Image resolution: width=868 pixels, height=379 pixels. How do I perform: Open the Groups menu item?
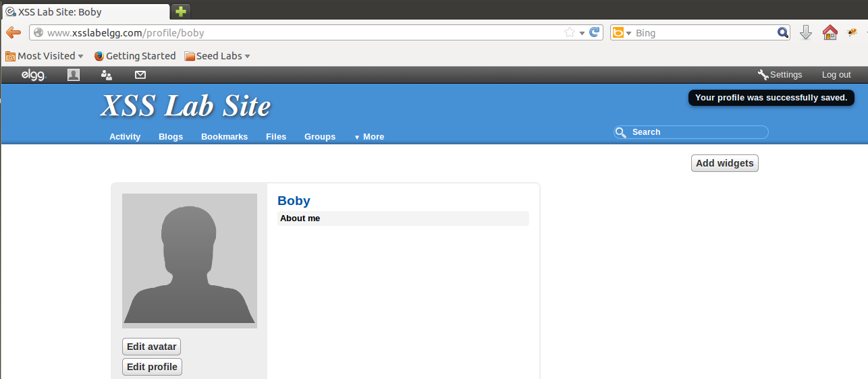[x=320, y=136]
